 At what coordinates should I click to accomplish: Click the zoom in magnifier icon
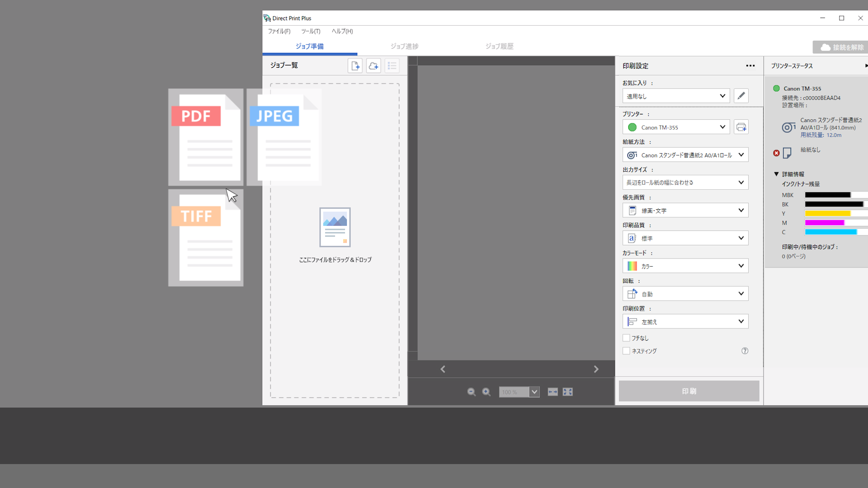pos(486,392)
